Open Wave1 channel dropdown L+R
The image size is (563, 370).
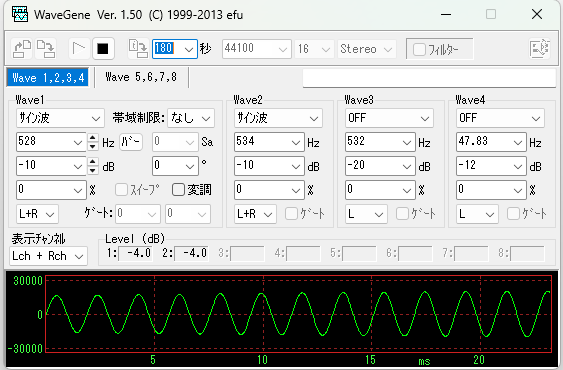(37, 214)
